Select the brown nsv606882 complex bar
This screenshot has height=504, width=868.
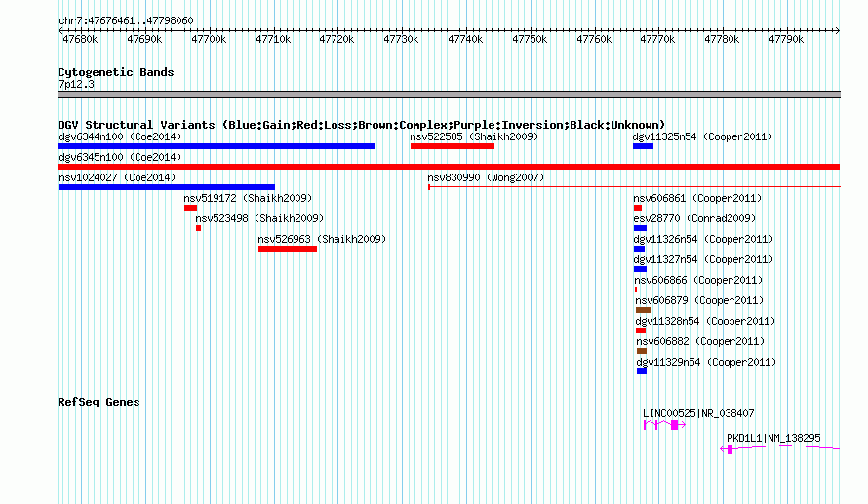[x=642, y=351]
